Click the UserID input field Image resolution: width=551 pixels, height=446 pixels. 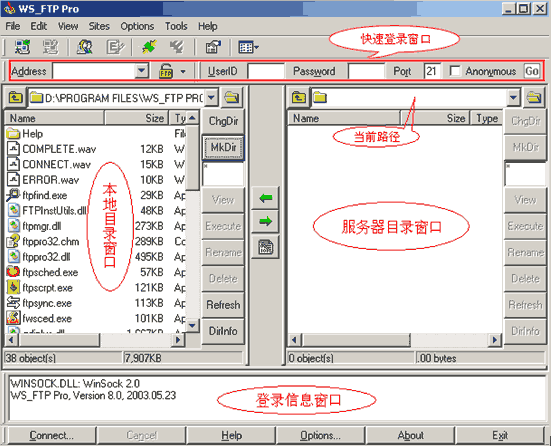(266, 71)
